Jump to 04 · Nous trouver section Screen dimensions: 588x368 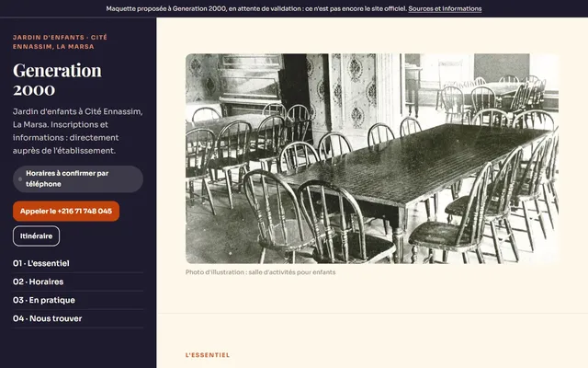[x=78, y=318]
